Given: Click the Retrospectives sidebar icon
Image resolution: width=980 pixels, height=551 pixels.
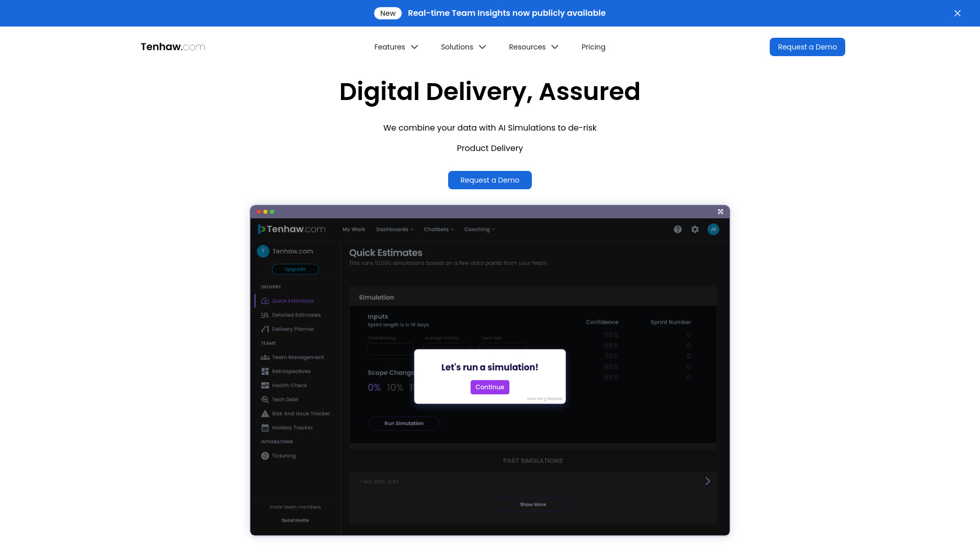Looking at the screenshot, I should [x=265, y=371].
